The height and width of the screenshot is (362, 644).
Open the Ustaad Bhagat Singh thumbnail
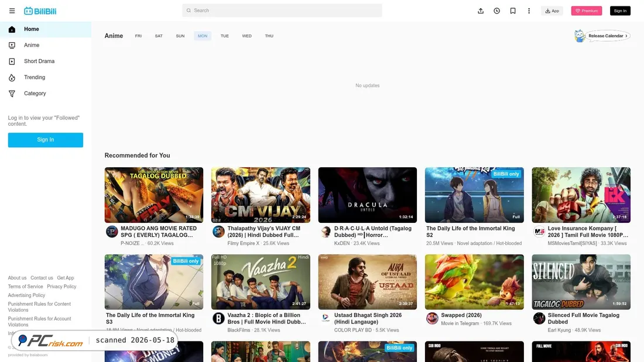[367, 282]
